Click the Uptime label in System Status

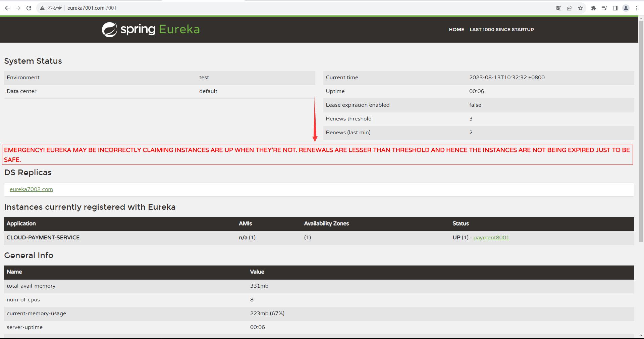point(335,91)
